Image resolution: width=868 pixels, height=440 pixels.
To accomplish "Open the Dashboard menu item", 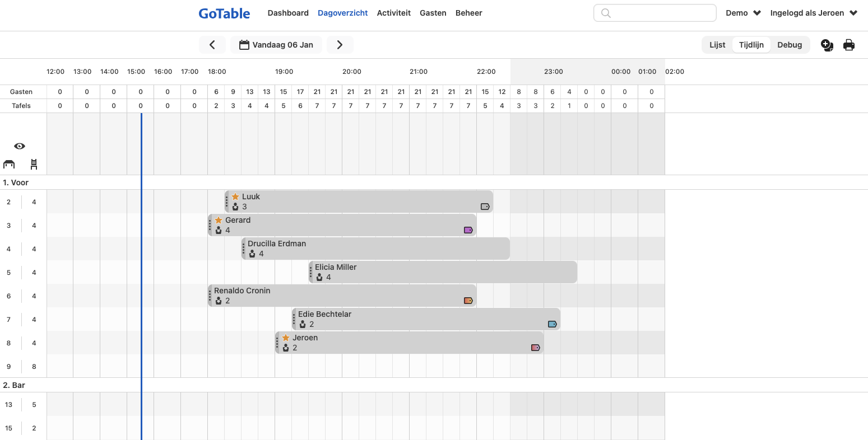I will 288,13.
